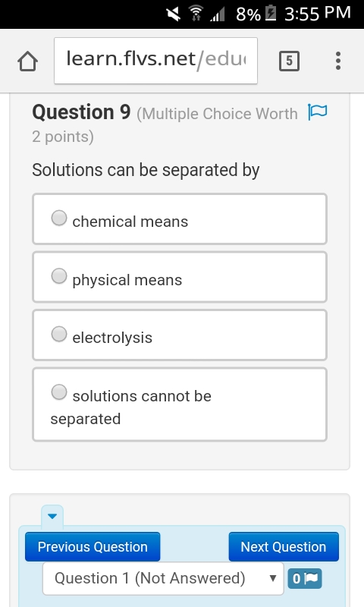Go to the Previous Question
This screenshot has height=607, width=364.
93,547
